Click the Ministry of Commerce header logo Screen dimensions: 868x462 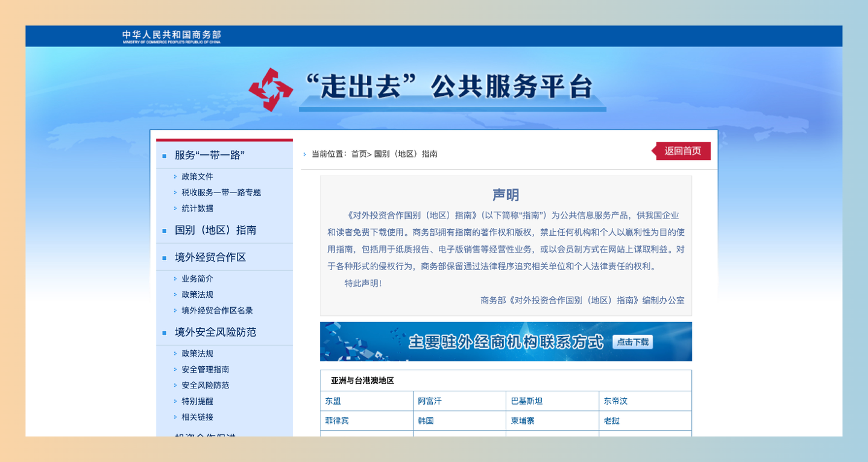pyautogui.click(x=172, y=36)
